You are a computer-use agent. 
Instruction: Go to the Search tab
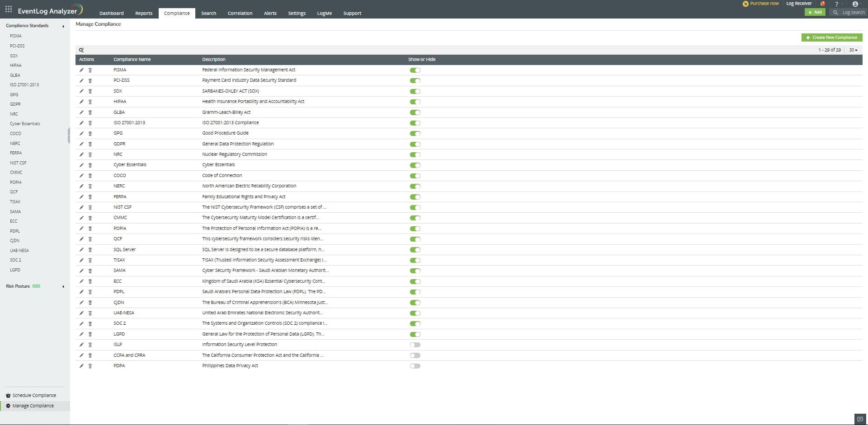208,13
